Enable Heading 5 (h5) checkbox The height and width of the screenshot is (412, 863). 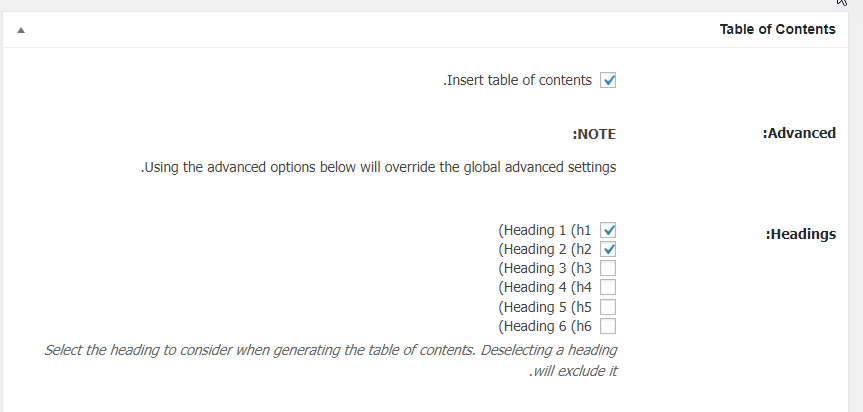(608, 307)
